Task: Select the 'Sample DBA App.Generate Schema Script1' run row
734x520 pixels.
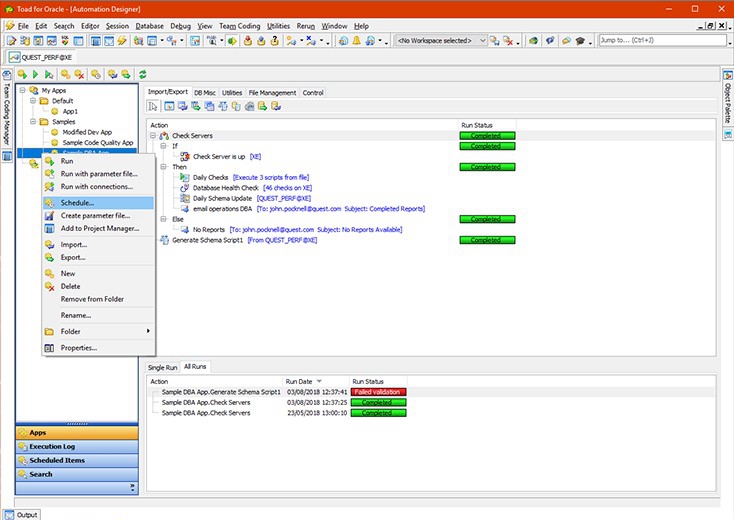Action: tap(221, 392)
